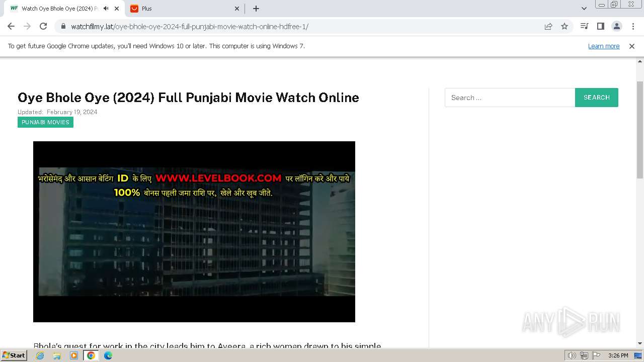Click the scrollbar down arrow
The height and width of the screenshot is (362, 644).
click(640, 343)
